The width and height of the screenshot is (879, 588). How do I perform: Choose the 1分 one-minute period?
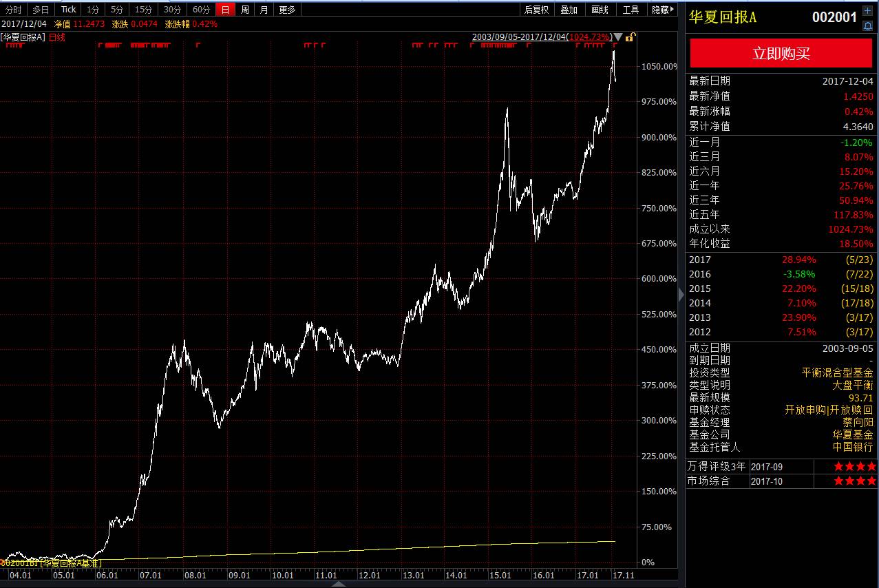93,10
